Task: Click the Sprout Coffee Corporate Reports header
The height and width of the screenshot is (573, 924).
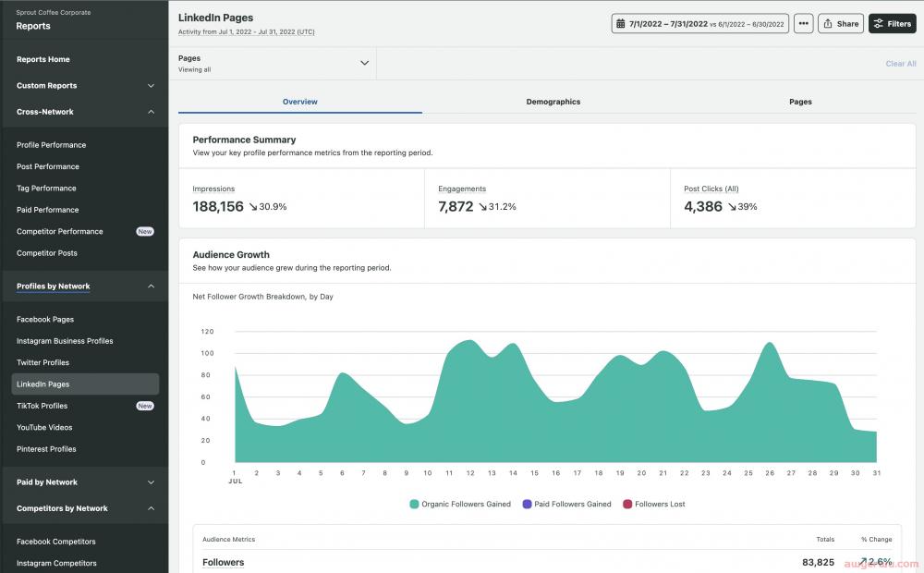Action: click(53, 20)
